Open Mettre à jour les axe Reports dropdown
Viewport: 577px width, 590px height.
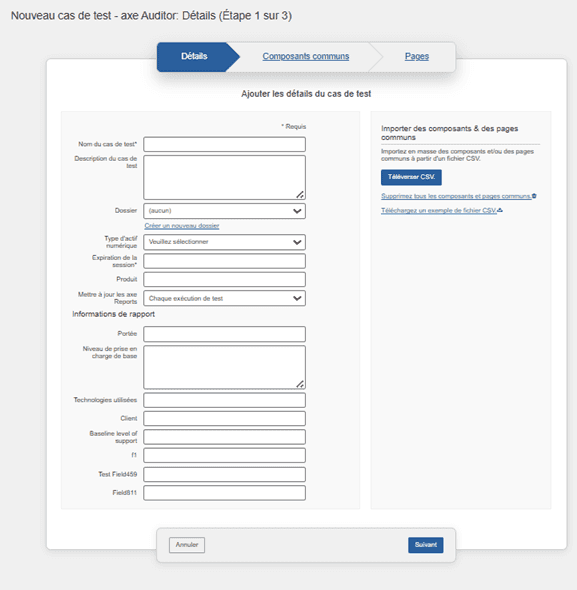224,298
